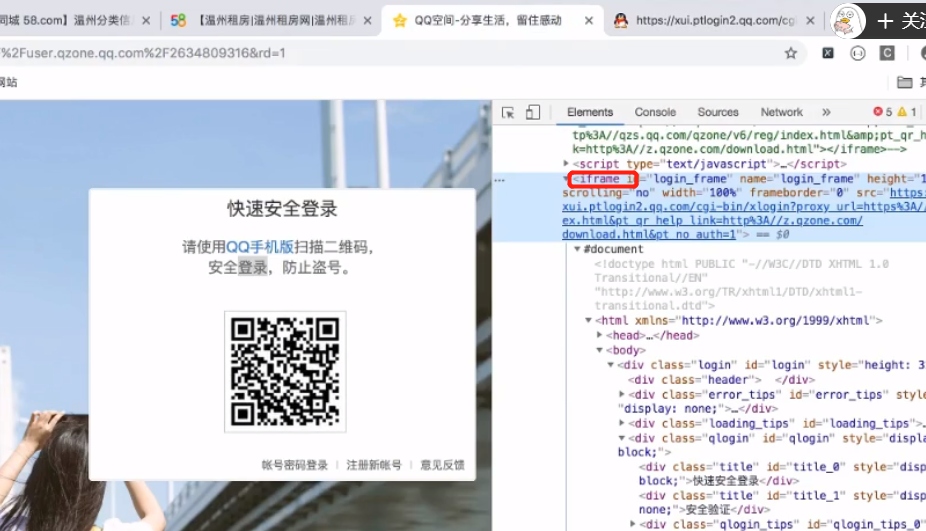The image size is (926, 531).
Task: Expand the loading_tips div node
Action: [x=622, y=423]
